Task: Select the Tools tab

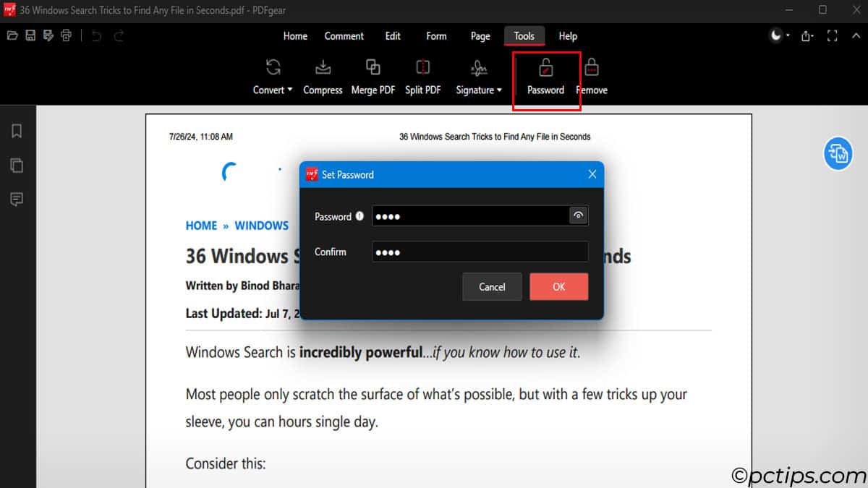Action: (x=524, y=36)
